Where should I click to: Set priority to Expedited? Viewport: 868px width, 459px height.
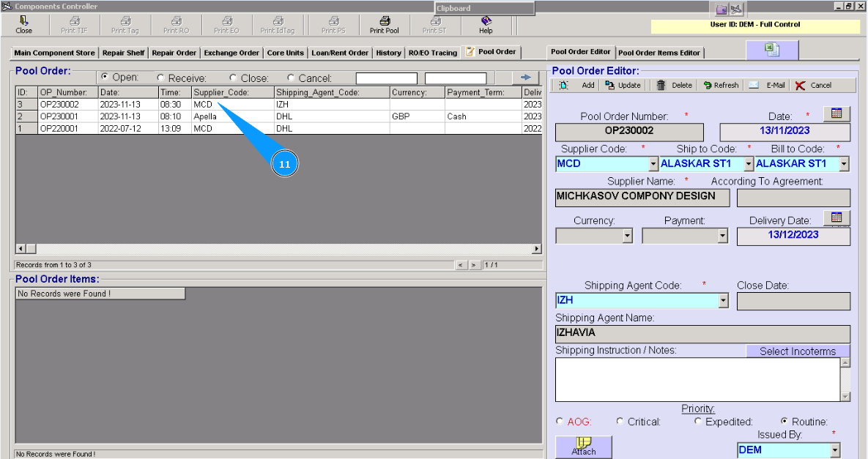(x=698, y=421)
